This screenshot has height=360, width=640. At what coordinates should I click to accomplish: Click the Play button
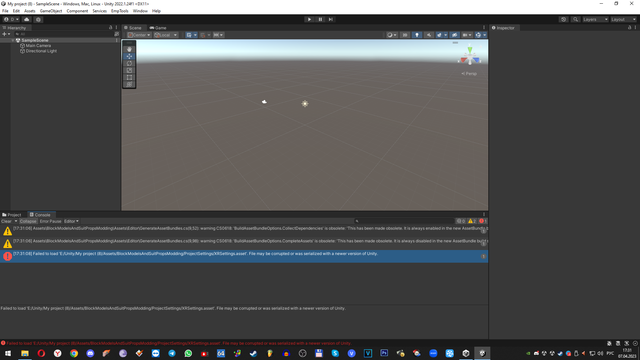[309, 19]
